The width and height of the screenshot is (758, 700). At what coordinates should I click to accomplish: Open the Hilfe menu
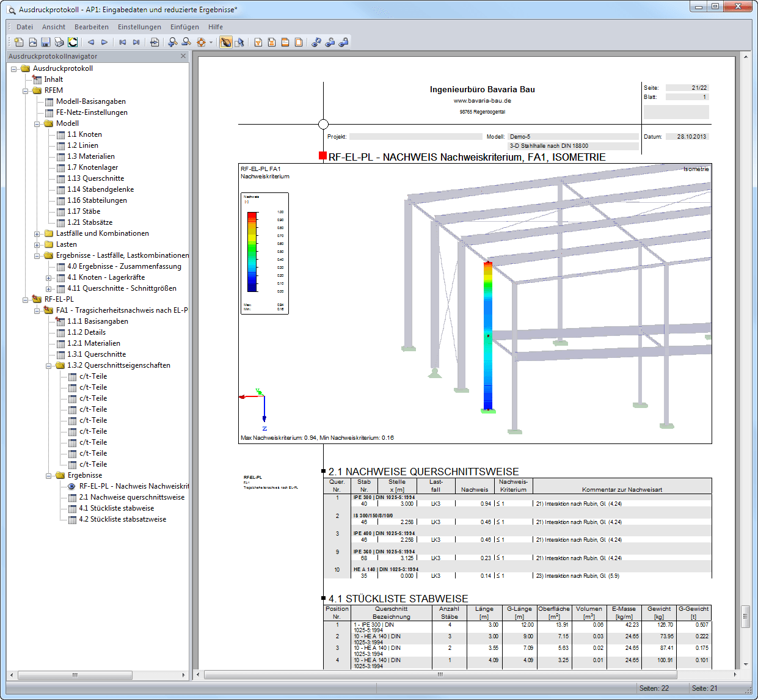point(216,27)
